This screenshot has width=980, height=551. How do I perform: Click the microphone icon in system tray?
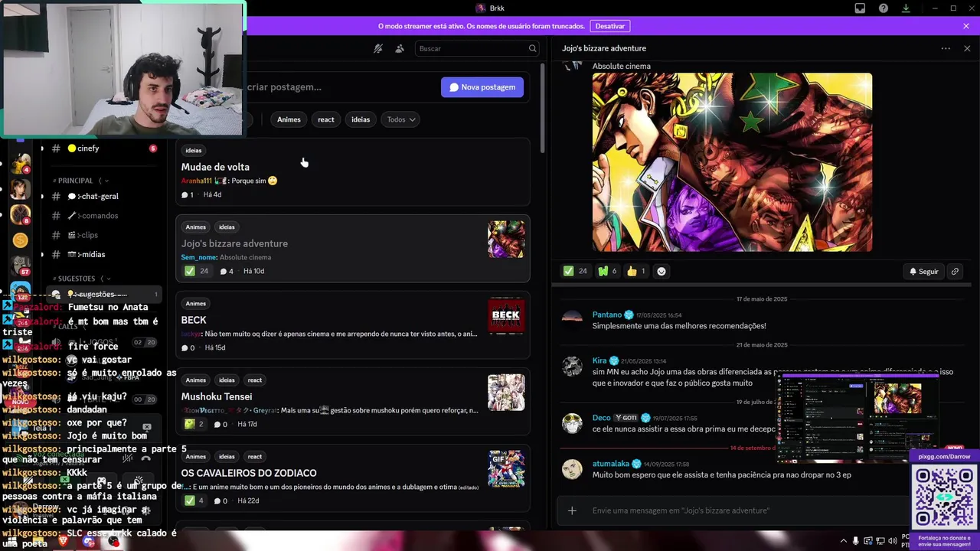click(856, 541)
